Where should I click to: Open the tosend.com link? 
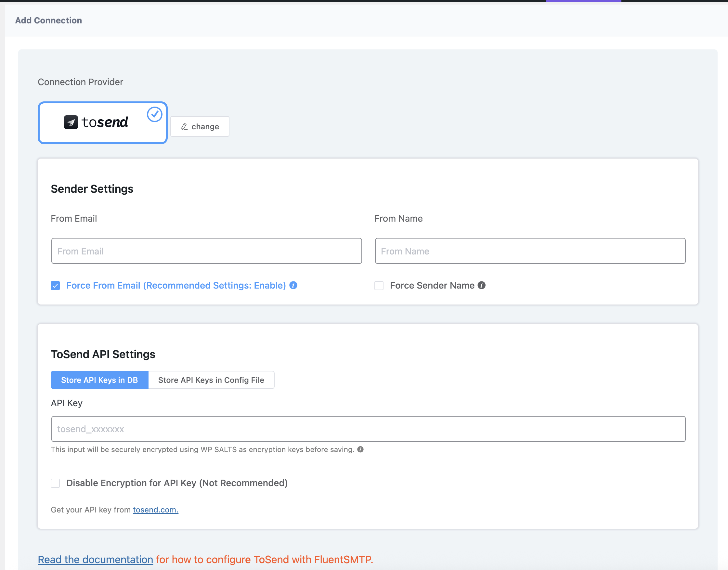coord(156,510)
